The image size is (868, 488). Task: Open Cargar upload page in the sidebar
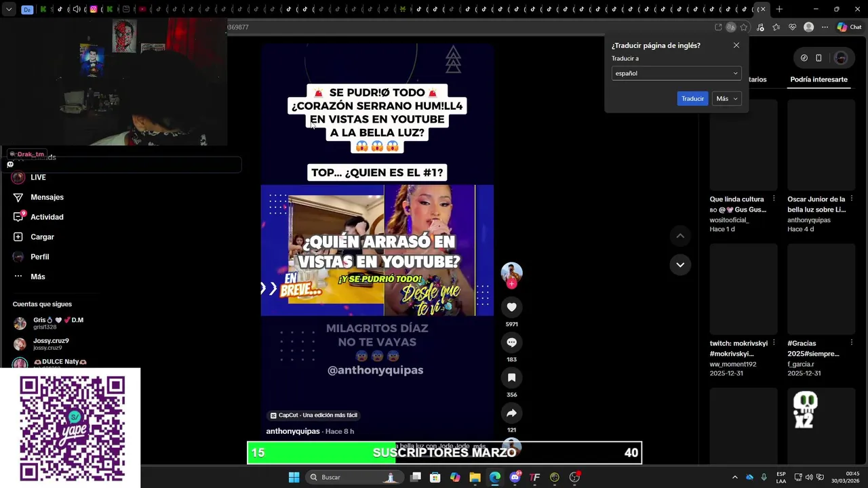(x=33, y=237)
